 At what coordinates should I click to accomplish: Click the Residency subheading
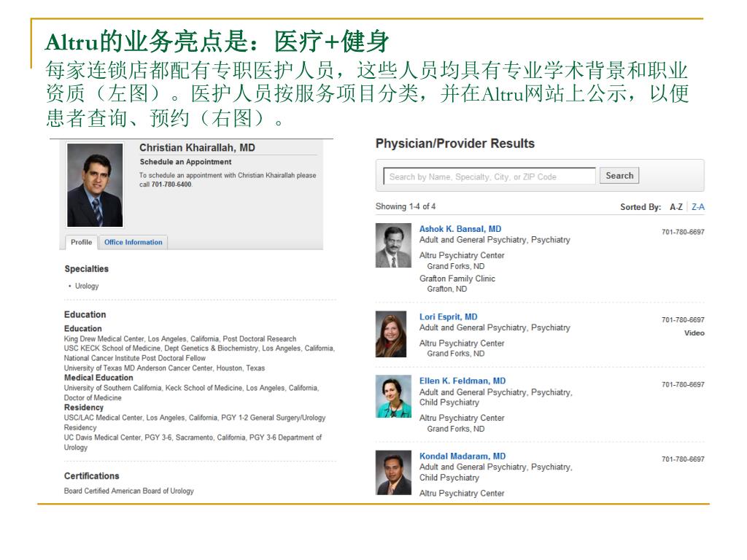coord(84,407)
